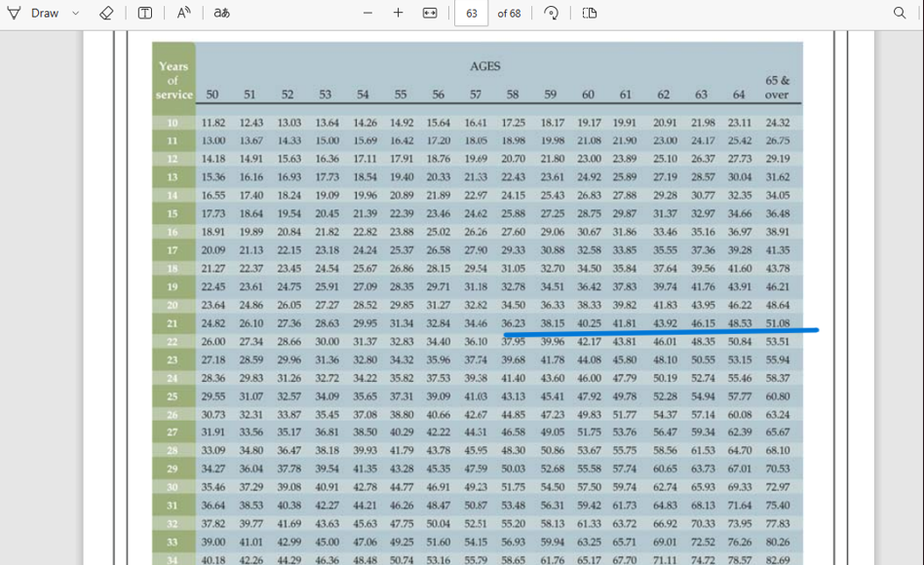Rotate the document page
This screenshot has width=924, height=565.
[x=552, y=14]
